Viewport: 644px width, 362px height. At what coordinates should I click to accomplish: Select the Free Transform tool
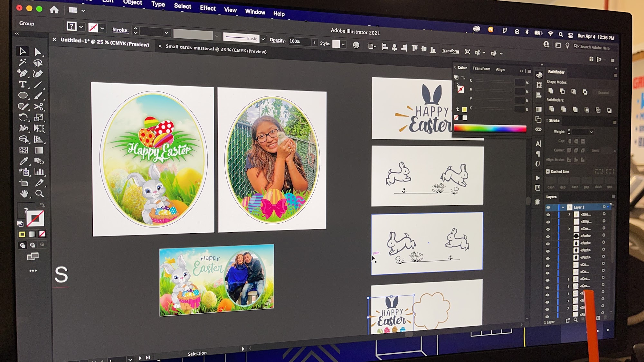tap(39, 128)
